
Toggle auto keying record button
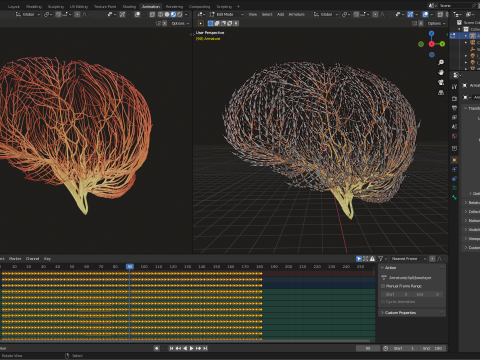click(156, 348)
